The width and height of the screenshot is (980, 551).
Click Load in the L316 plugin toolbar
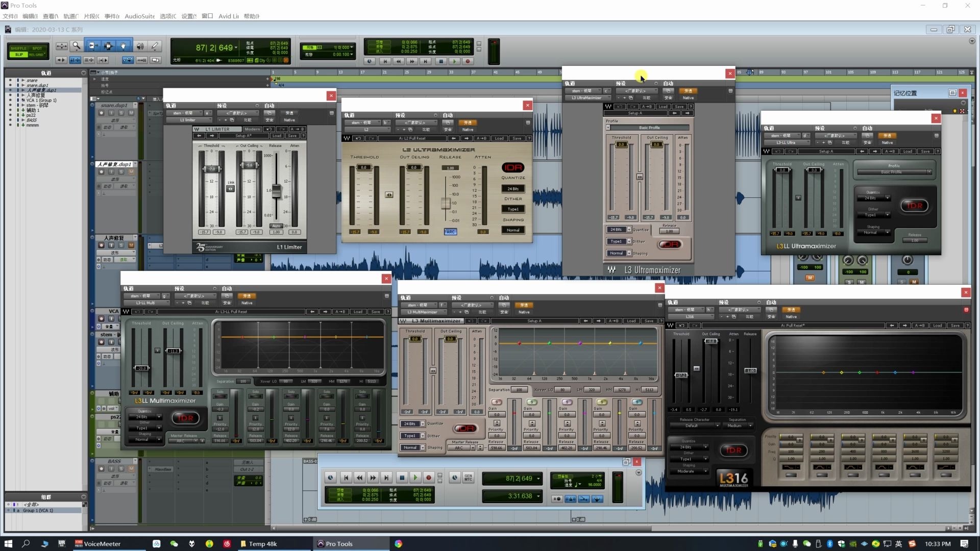(938, 325)
